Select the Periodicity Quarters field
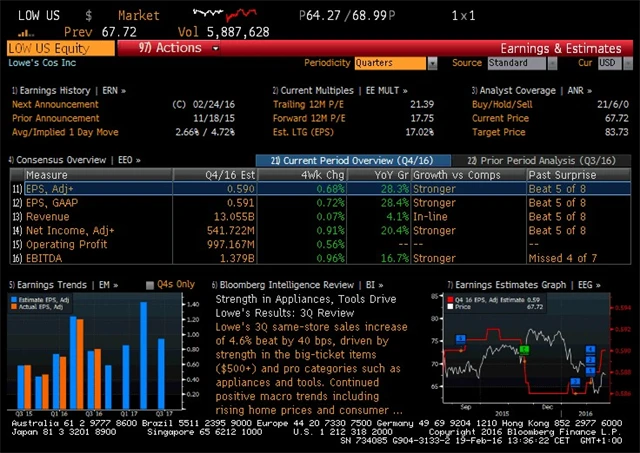640x453 pixels. [x=390, y=63]
